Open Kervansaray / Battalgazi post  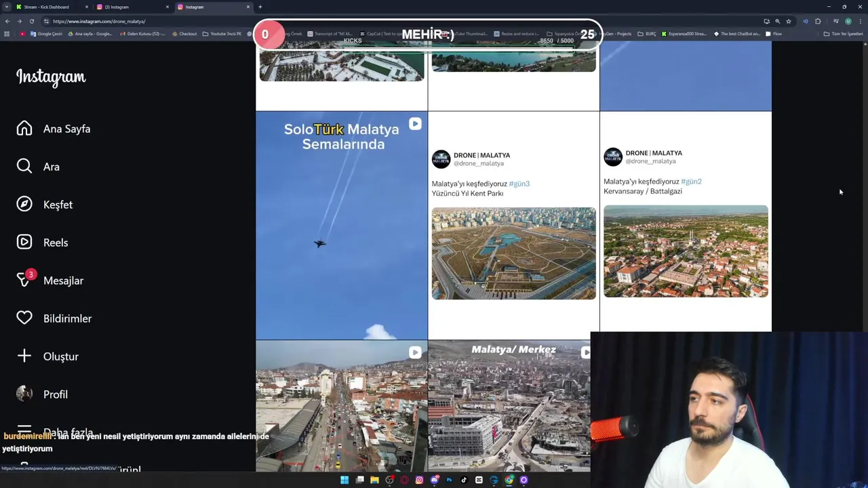click(686, 222)
